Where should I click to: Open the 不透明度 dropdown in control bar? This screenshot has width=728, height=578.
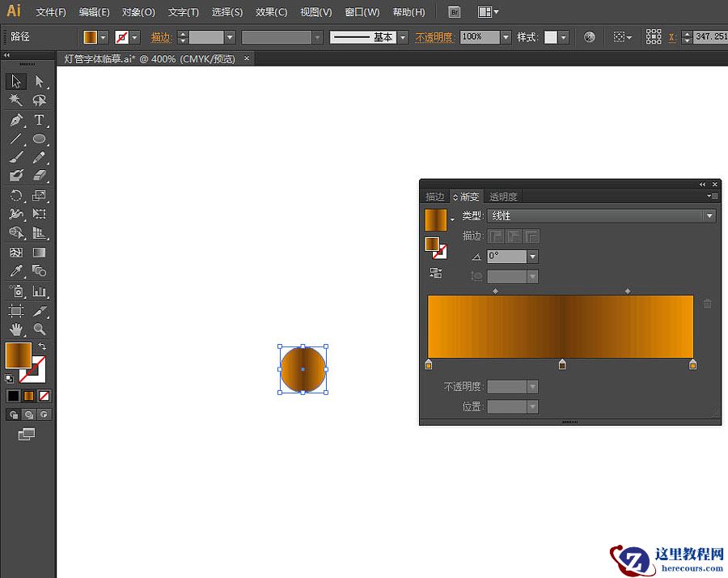506,37
